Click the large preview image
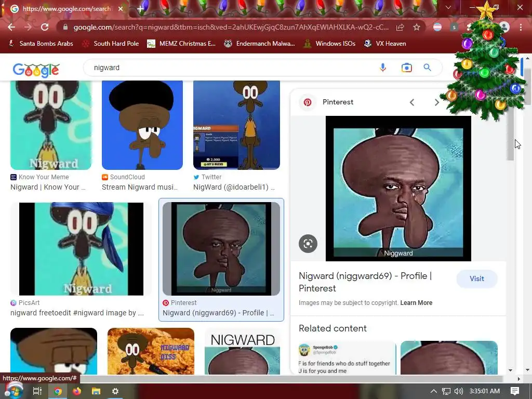Screen dimensions: 532x399 (x=398, y=189)
